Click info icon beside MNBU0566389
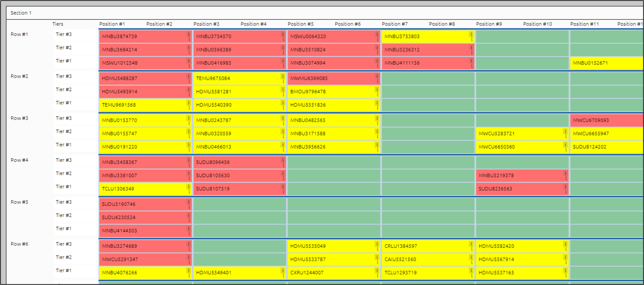Screen dimensions: 644x285 (283, 47)
